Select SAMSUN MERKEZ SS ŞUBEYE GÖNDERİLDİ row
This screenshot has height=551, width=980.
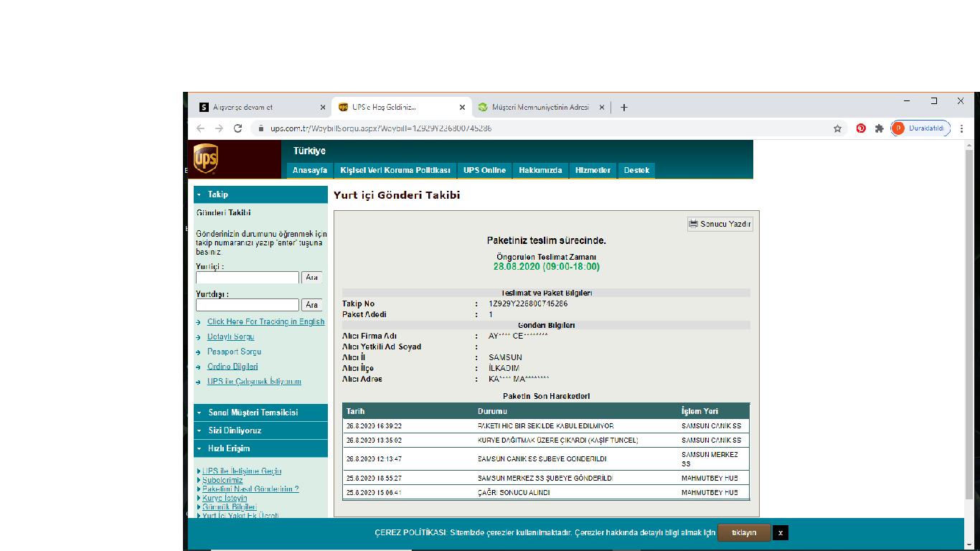tap(546, 478)
